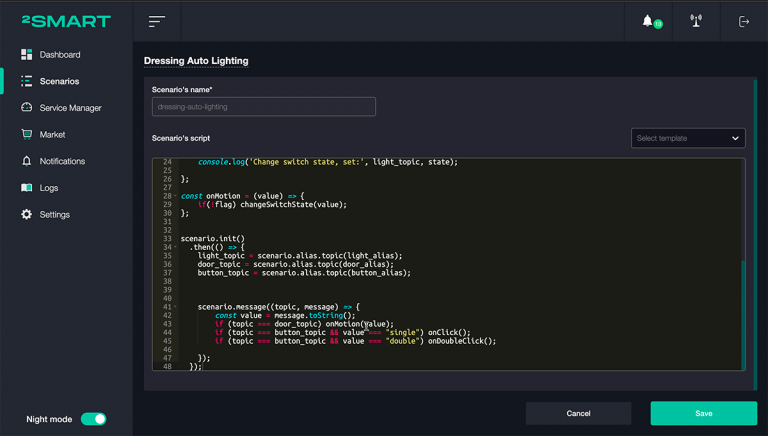The height and width of the screenshot is (436, 768).
Task: Open the notification bell in the header
Action: 648,21
